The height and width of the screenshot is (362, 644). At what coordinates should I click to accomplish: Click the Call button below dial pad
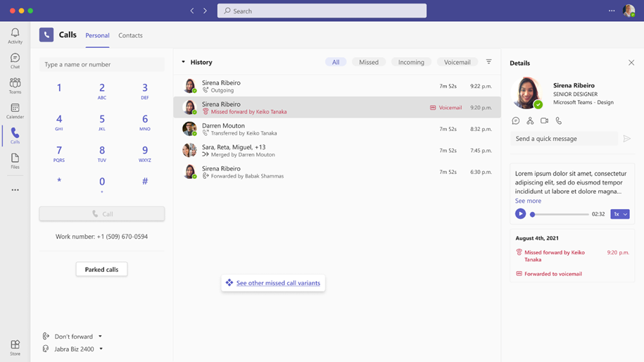click(x=102, y=213)
